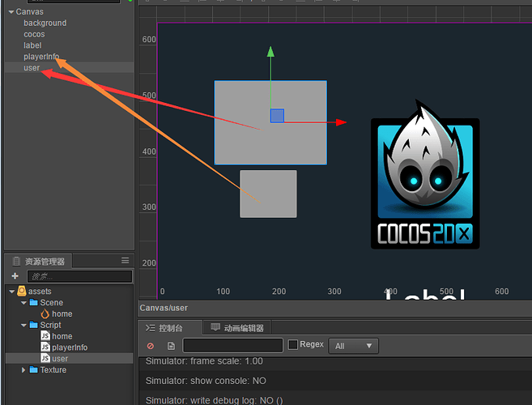Focus the console filter text field
This screenshot has width=532, height=405.
coord(232,346)
